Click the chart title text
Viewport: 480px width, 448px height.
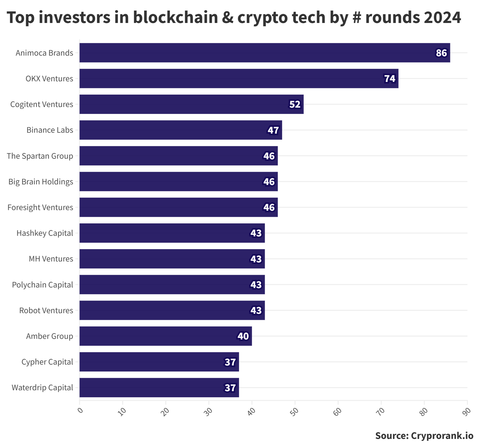coord(234,17)
